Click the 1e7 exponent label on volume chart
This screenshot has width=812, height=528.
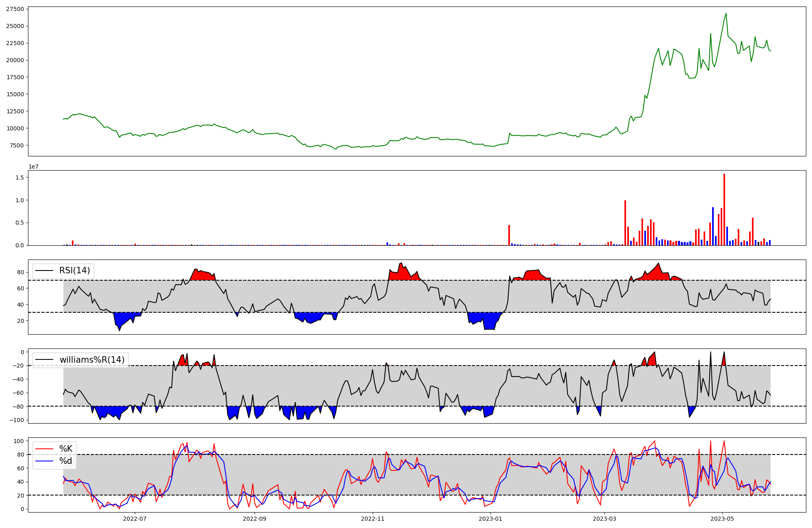pyautogui.click(x=33, y=167)
